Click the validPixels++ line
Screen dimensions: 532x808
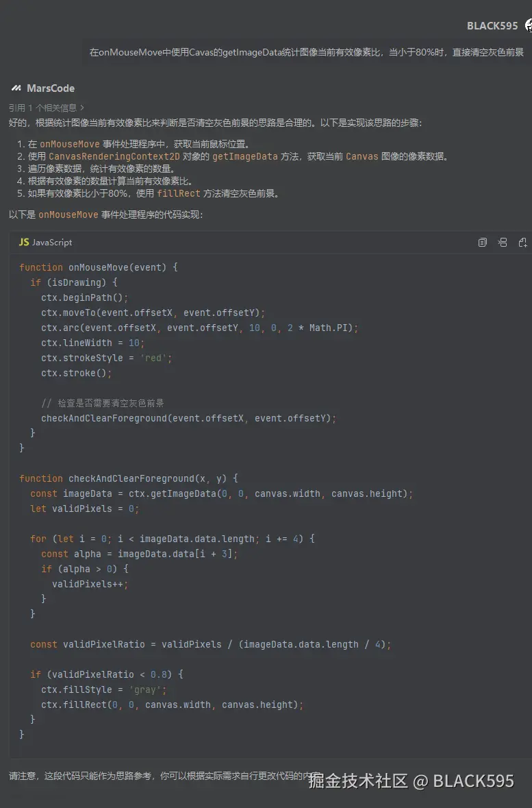[x=90, y=584]
